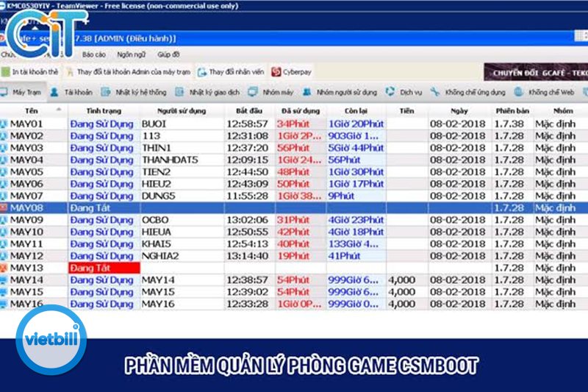This screenshot has width=588, height=392.
Task: Open the Báo cáo menu
Action: coord(94,54)
